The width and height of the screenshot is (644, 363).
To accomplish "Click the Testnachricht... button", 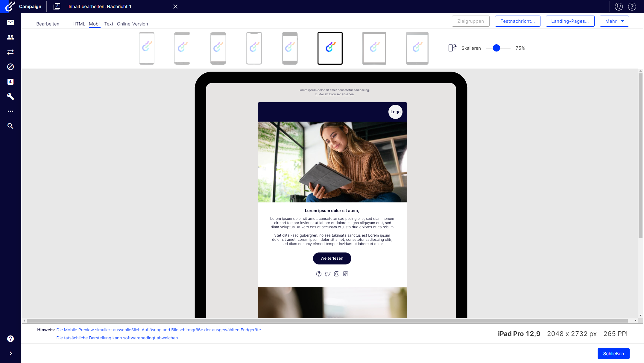I will coord(517,21).
